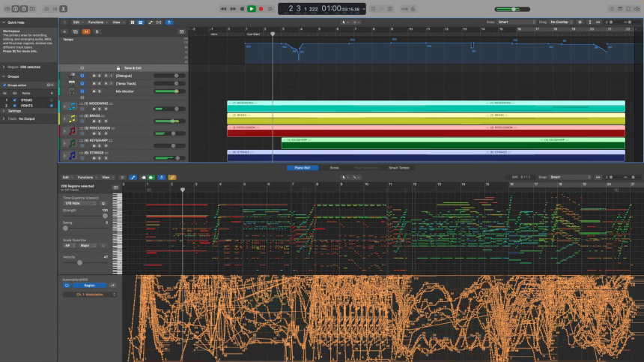Uncheck the STEMS group On checkbox
Screen dimensions: 644x362
click(x=14, y=99)
